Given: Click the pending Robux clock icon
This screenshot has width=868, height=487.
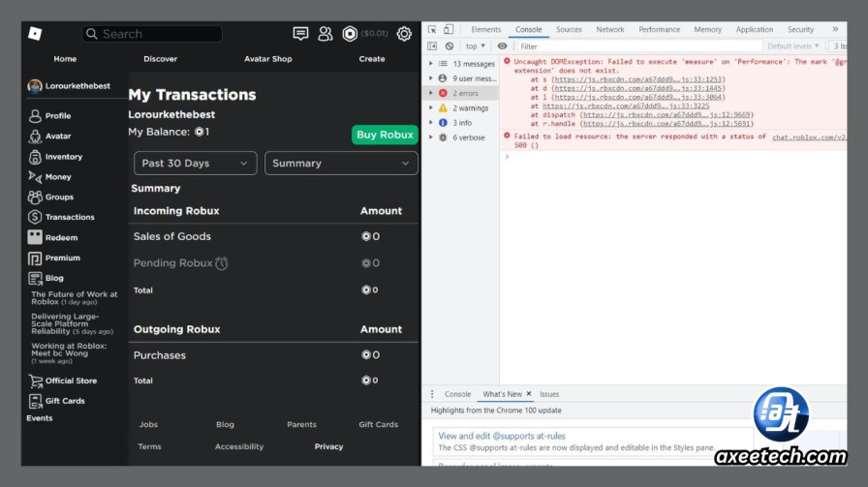Looking at the screenshot, I should pos(222,263).
